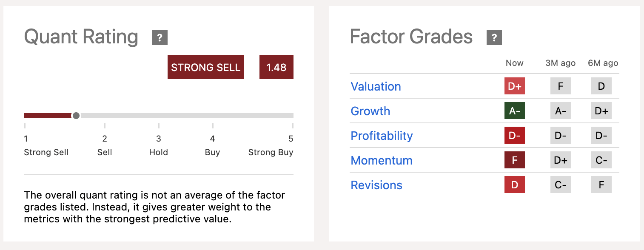Click the F Momentum grade badge
This screenshot has height=250, width=644.
(514, 160)
